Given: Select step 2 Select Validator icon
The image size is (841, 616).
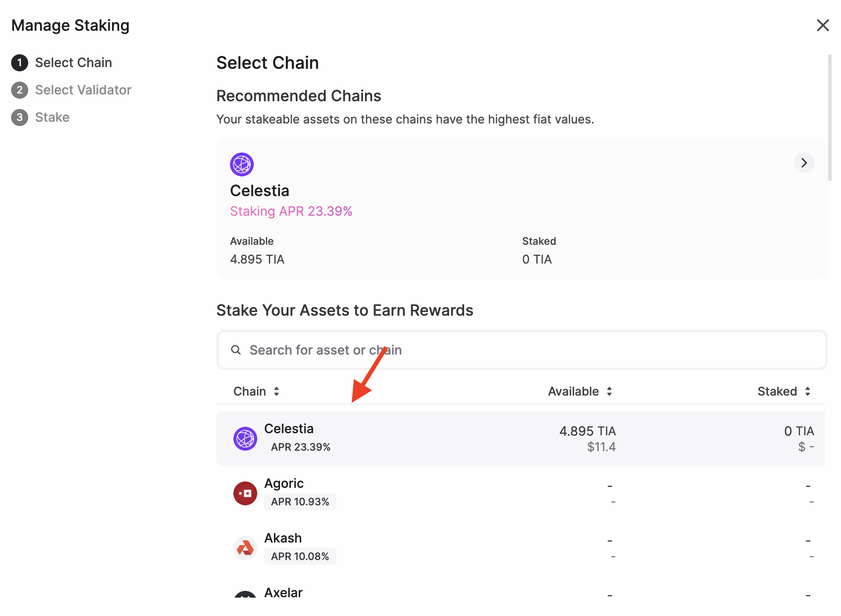Looking at the screenshot, I should pos(19,89).
